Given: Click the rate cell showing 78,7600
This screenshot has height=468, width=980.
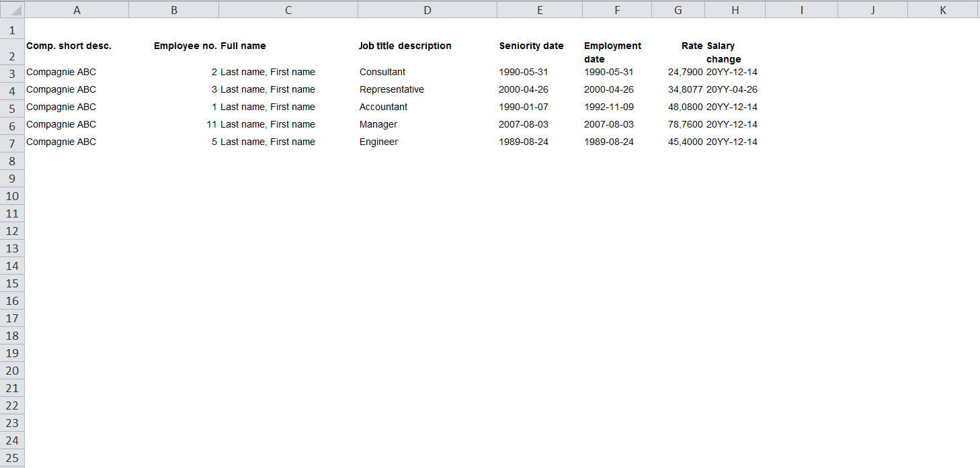Looking at the screenshot, I should pyautogui.click(x=684, y=125).
